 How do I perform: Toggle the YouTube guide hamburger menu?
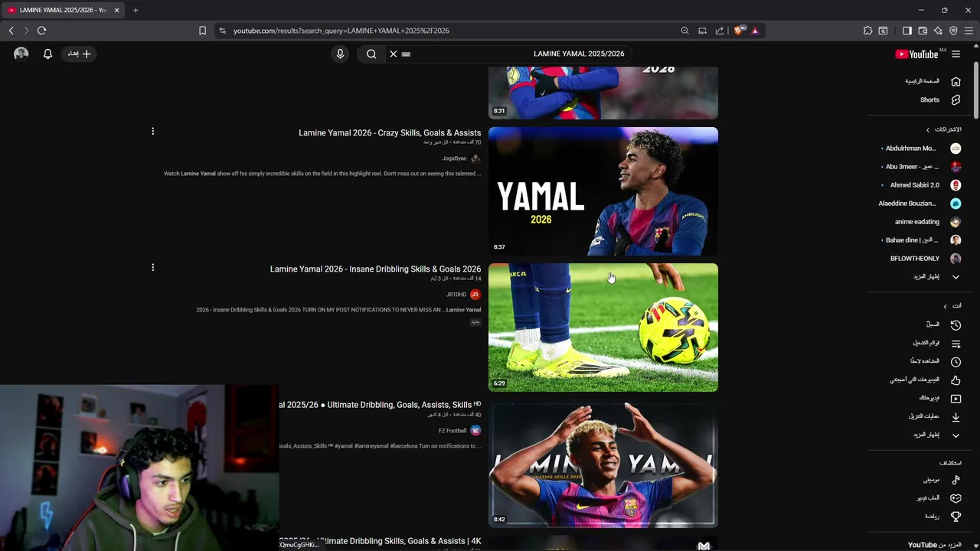(x=955, y=54)
